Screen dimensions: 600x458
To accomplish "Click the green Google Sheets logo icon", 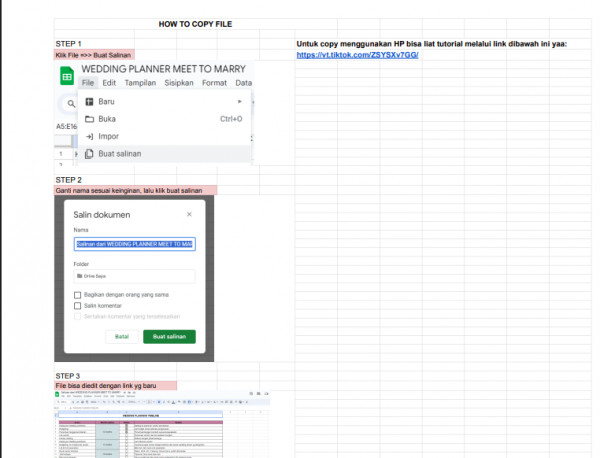I will tap(67, 76).
